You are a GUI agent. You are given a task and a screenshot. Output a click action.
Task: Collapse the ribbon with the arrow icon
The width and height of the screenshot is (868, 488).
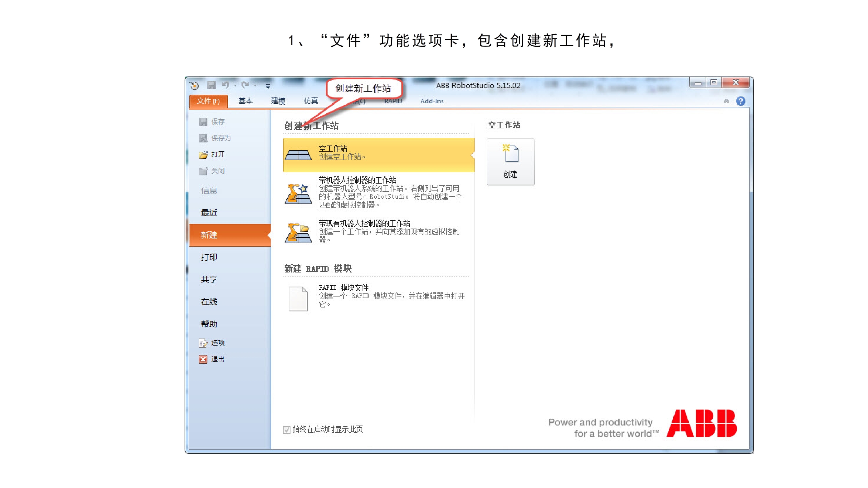pos(726,101)
